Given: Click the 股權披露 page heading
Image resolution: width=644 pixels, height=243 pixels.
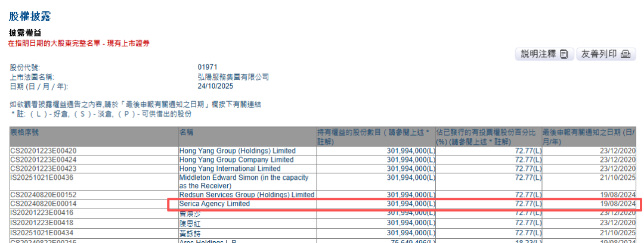Looking at the screenshot, I should [x=29, y=16].
